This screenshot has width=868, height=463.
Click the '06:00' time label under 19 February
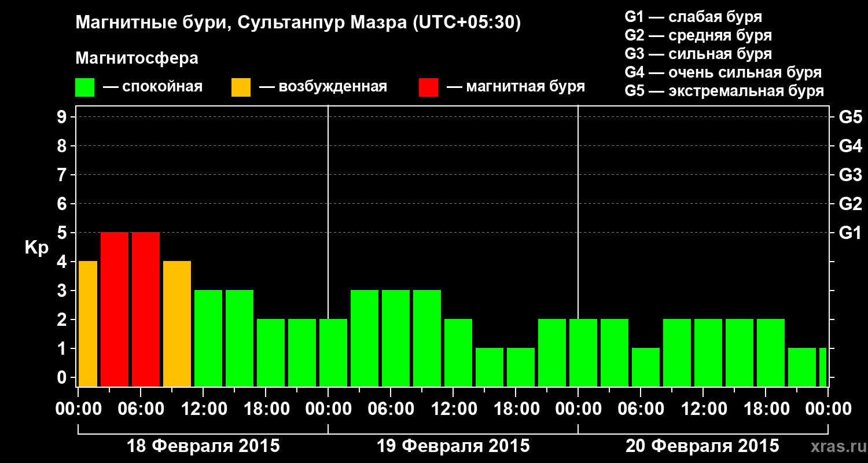pos(391,409)
